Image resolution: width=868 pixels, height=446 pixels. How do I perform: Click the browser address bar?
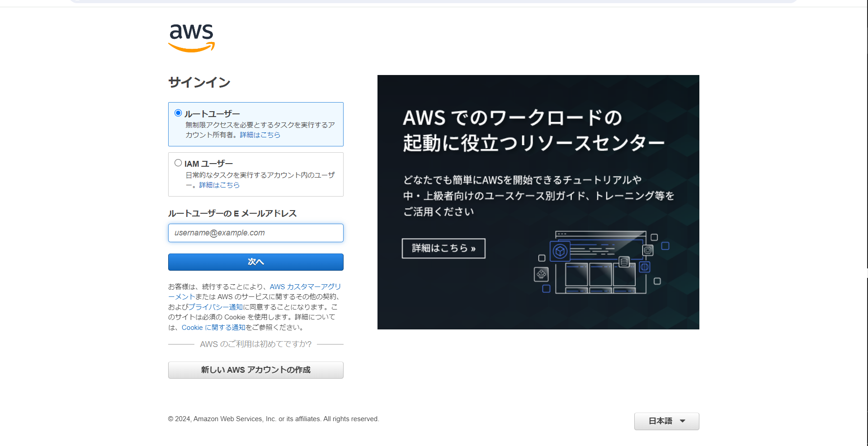click(x=434, y=2)
